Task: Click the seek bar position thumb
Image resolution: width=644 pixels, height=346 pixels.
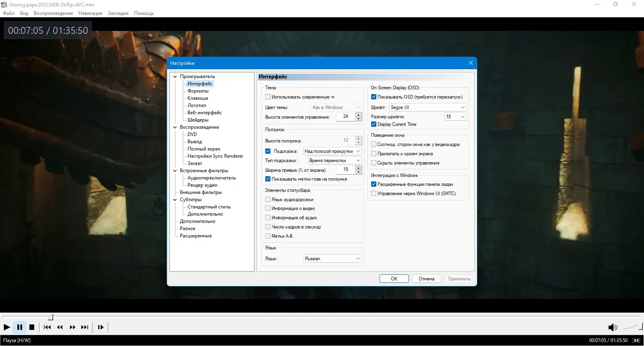Action: [x=50, y=317]
